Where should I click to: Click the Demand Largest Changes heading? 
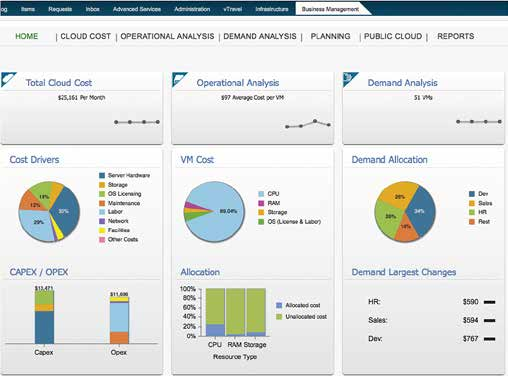[x=404, y=272]
